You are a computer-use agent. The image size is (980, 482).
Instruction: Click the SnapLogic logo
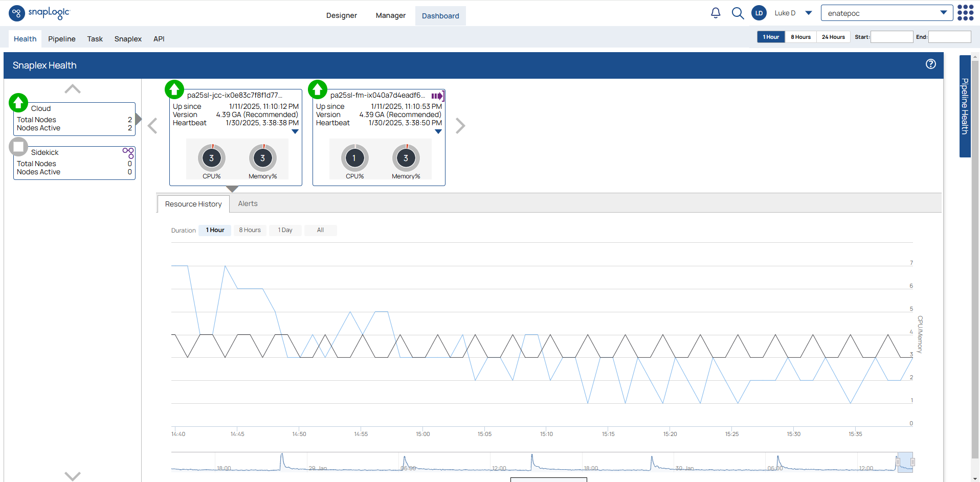click(x=39, y=13)
